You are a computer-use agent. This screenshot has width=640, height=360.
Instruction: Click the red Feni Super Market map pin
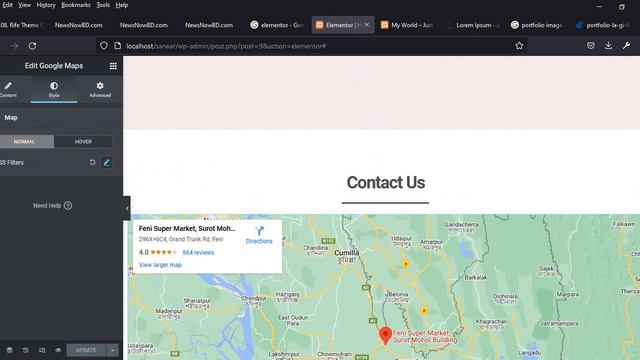(385, 335)
